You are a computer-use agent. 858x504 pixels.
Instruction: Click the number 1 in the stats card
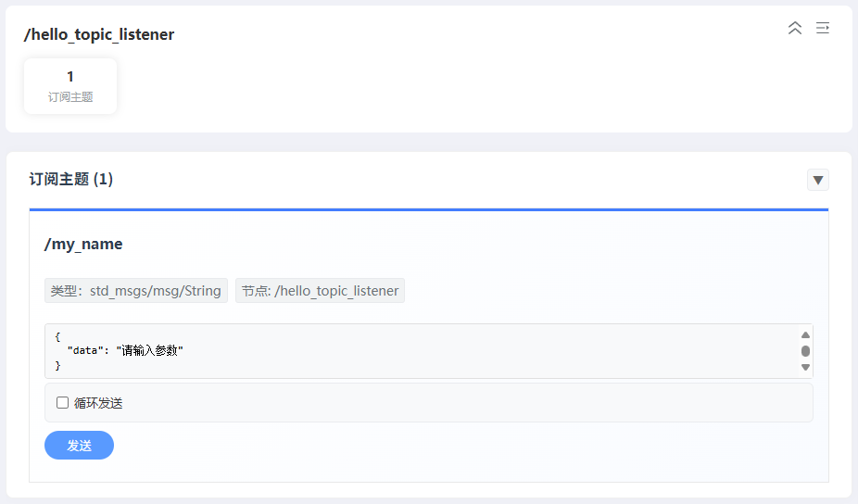[70, 77]
